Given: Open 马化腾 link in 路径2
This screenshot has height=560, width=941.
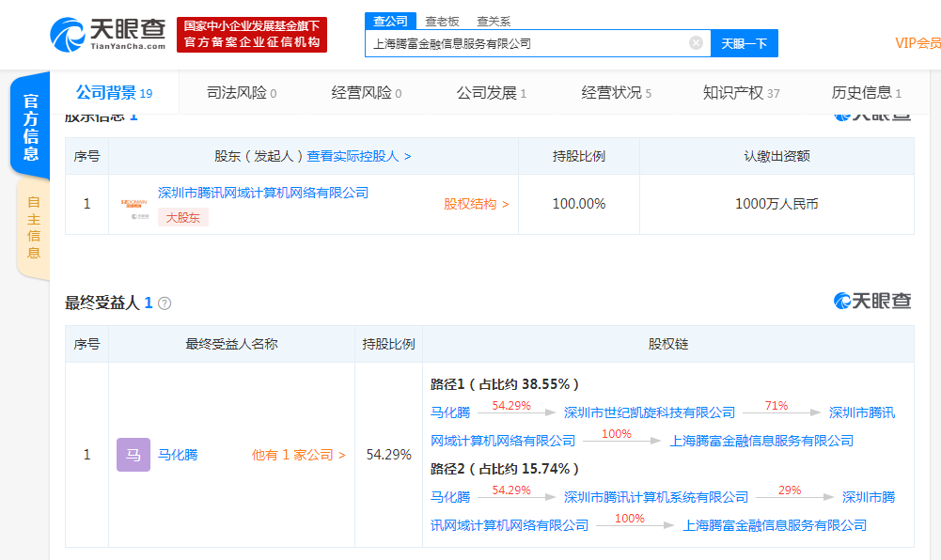Looking at the screenshot, I should 450,497.
